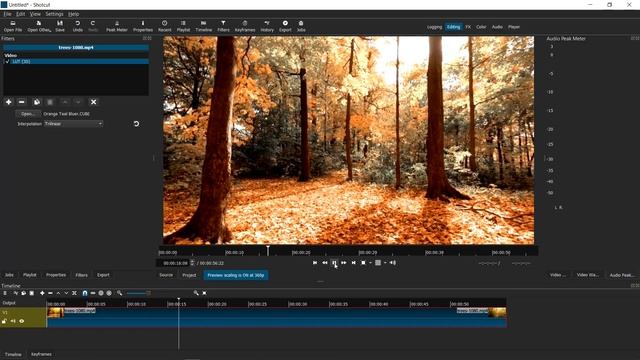Select the Source player tab
Viewport: 640px width, 360px height.
coord(166,275)
